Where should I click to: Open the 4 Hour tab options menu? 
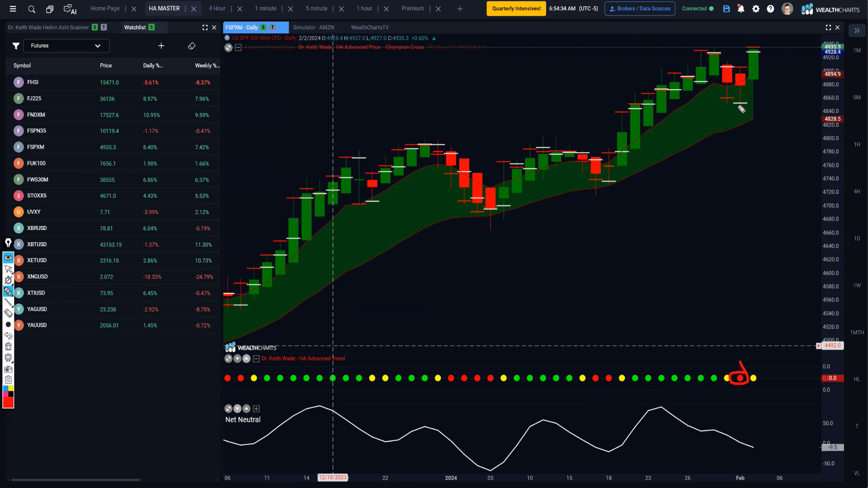pos(231,9)
